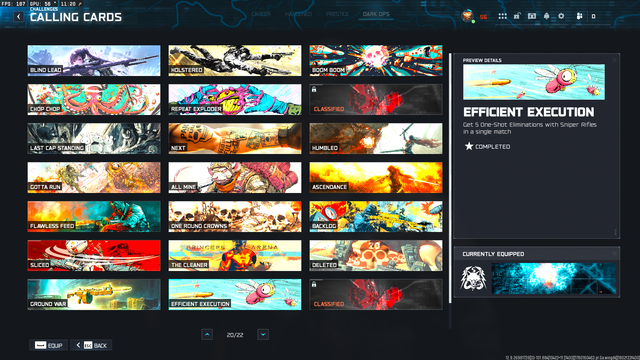Select the Holstered calling card
Screen dimensions: 640x360
(235, 60)
